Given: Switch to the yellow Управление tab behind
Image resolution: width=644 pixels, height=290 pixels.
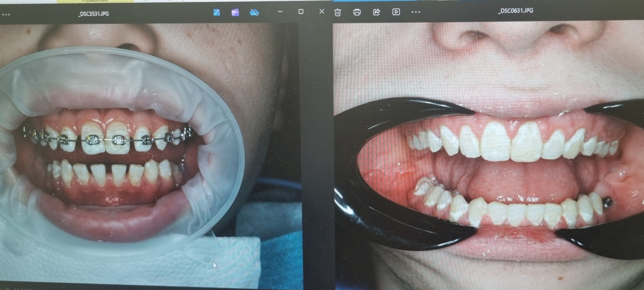Looking at the screenshot, I should coord(94,1).
